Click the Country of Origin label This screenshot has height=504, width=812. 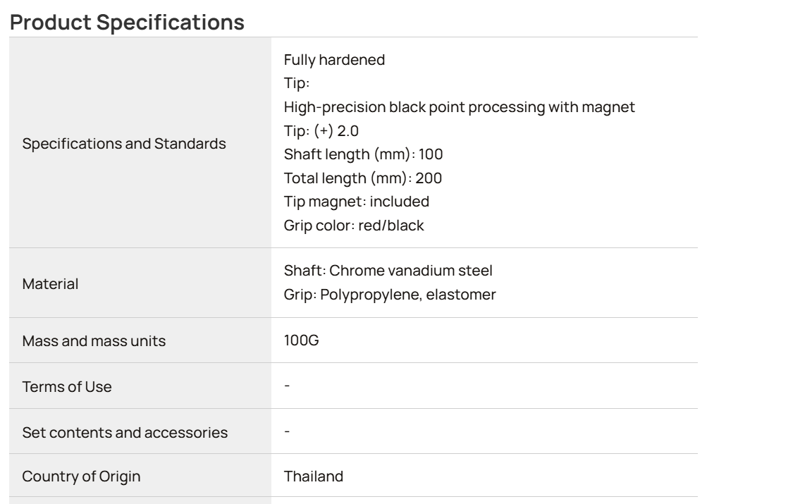(81, 476)
